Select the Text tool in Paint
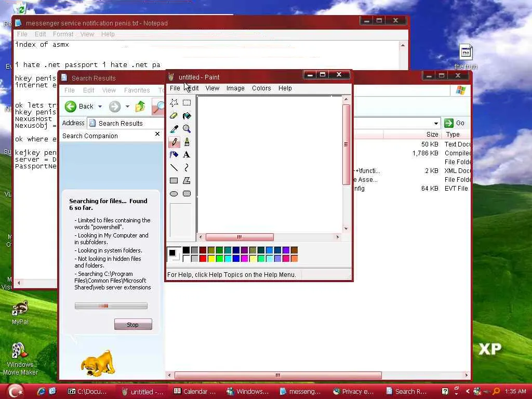The height and width of the screenshot is (399, 532). click(187, 155)
